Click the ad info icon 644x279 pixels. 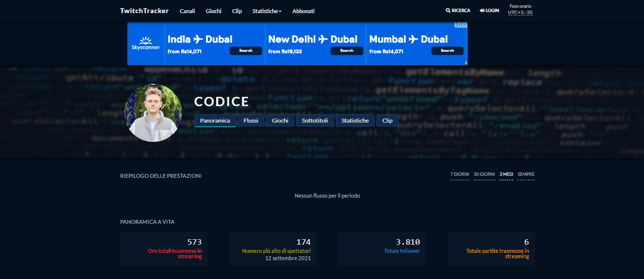point(458,25)
